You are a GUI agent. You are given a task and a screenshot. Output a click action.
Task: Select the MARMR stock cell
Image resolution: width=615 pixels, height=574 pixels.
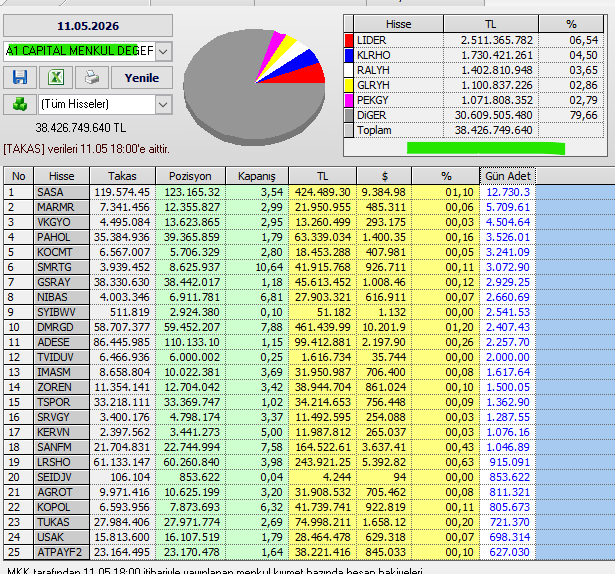62,207
